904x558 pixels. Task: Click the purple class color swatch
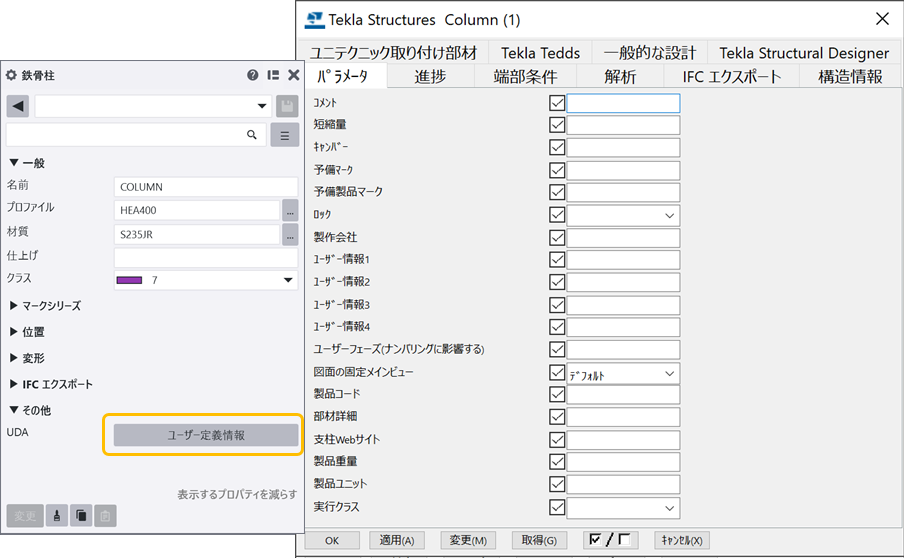[x=130, y=281]
